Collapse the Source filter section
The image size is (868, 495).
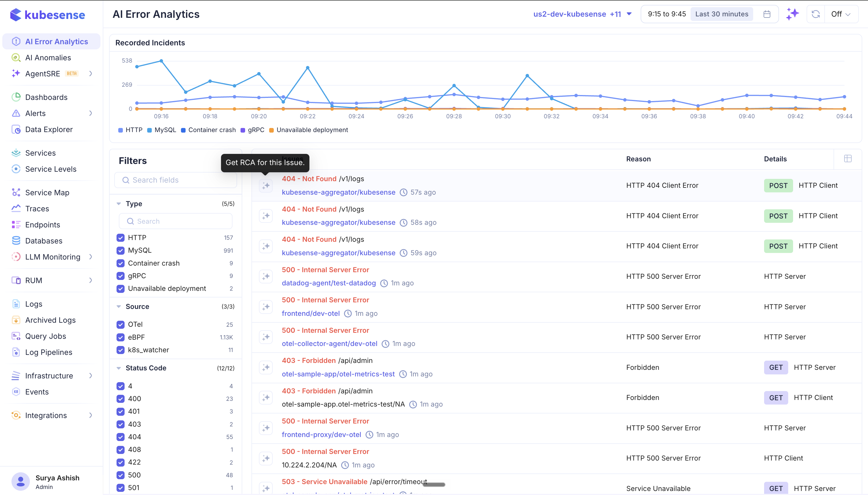[x=119, y=307]
